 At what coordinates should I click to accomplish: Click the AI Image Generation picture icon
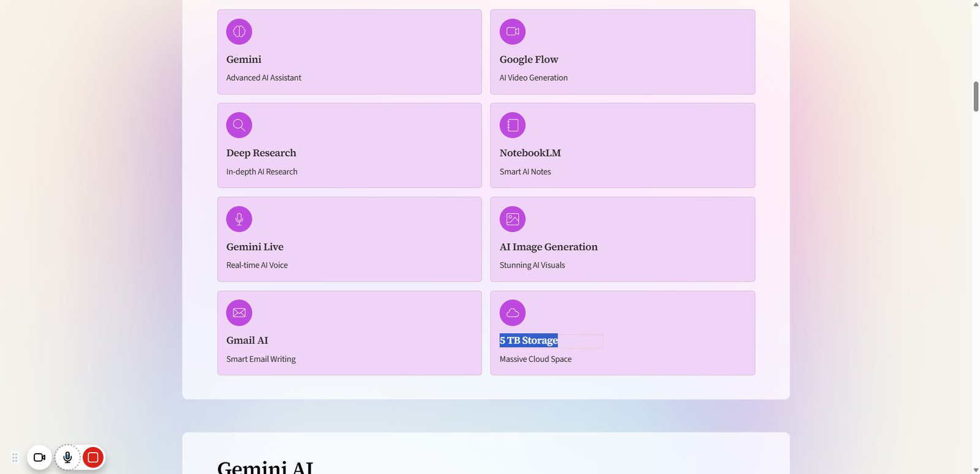point(513,219)
